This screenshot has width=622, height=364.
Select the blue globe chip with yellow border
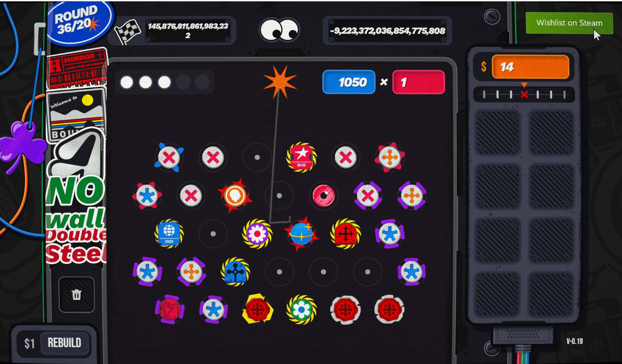coord(169,233)
